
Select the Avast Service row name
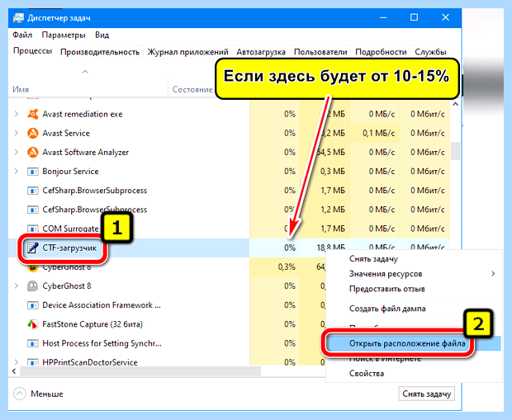[x=66, y=133]
